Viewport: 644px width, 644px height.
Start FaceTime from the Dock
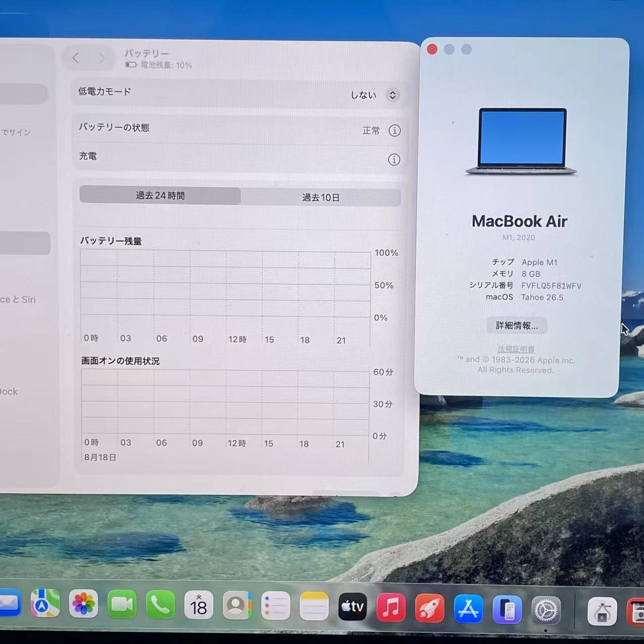[x=122, y=605]
